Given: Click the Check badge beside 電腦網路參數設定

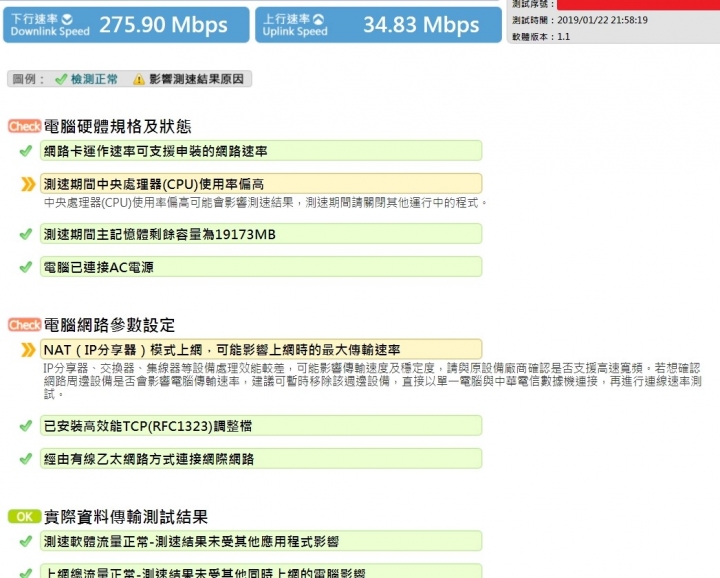Looking at the screenshot, I should (24, 325).
